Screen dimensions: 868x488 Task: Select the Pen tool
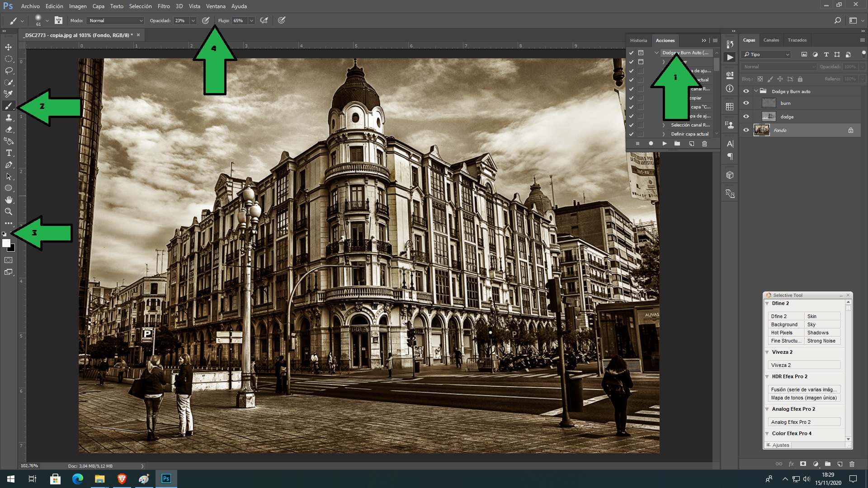click(x=9, y=164)
